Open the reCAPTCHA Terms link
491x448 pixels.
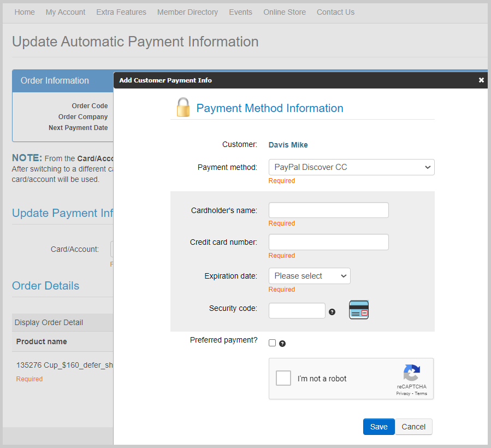[421, 393]
